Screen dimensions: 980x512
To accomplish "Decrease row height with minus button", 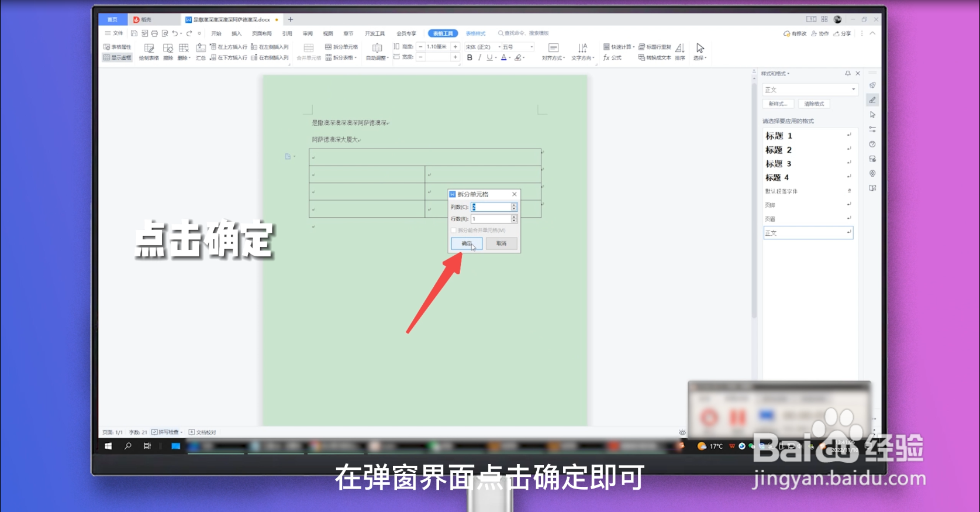I will click(420, 47).
